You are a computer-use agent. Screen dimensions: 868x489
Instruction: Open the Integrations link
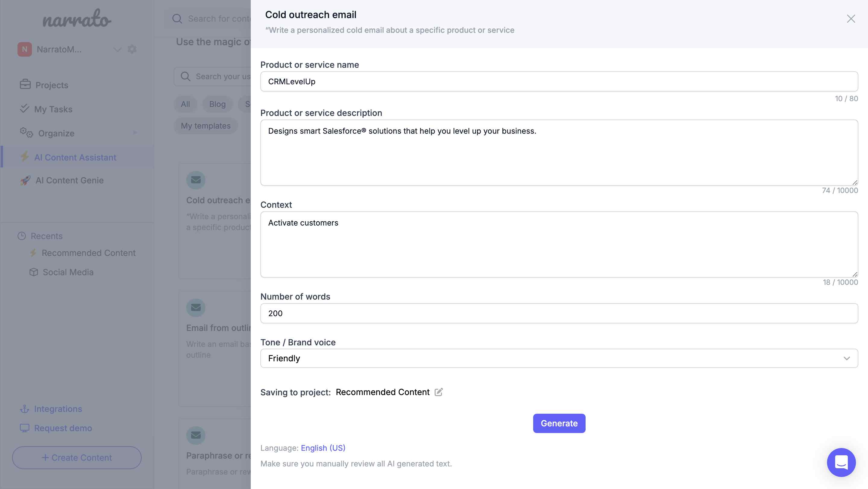(x=58, y=409)
